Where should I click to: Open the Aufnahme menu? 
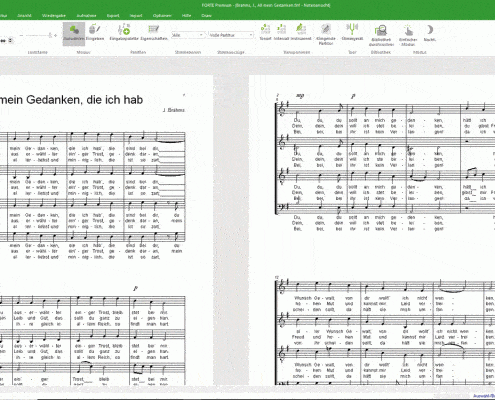click(x=86, y=15)
